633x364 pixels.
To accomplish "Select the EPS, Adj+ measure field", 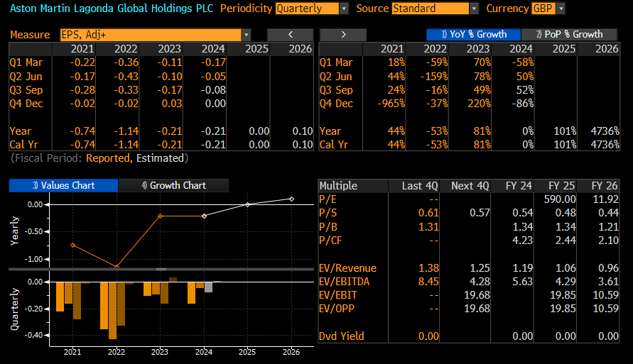I will pyautogui.click(x=151, y=35).
